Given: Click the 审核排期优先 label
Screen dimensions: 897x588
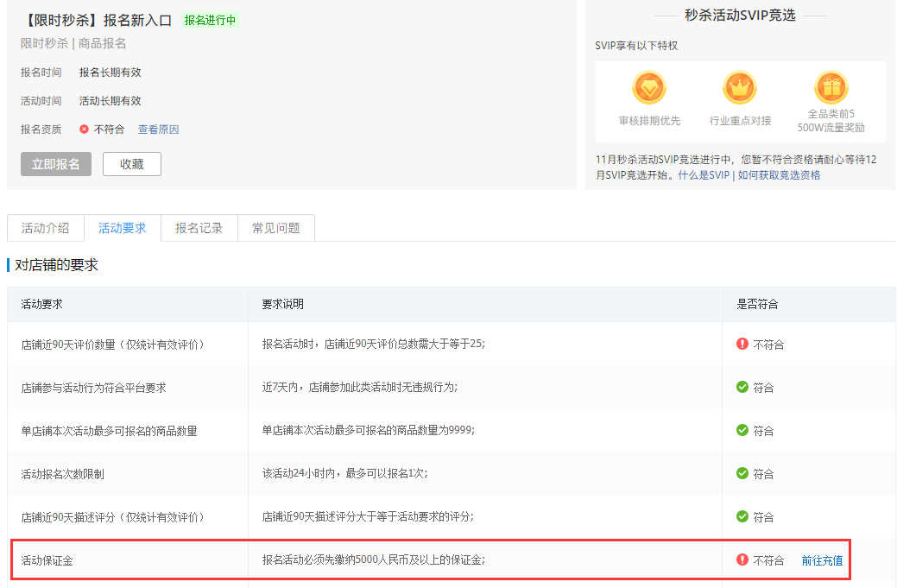Looking at the screenshot, I should (x=649, y=121).
